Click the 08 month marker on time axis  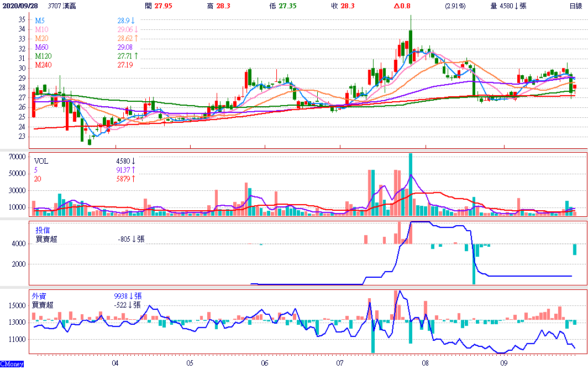425,363
